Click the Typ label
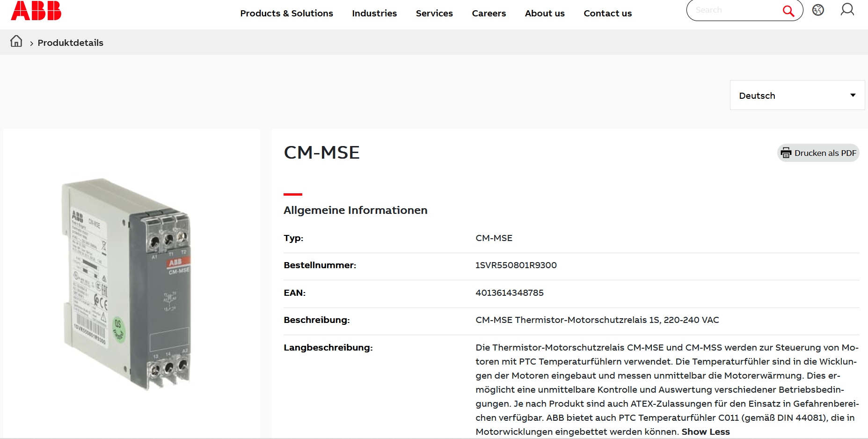 click(x=293, y=238)
